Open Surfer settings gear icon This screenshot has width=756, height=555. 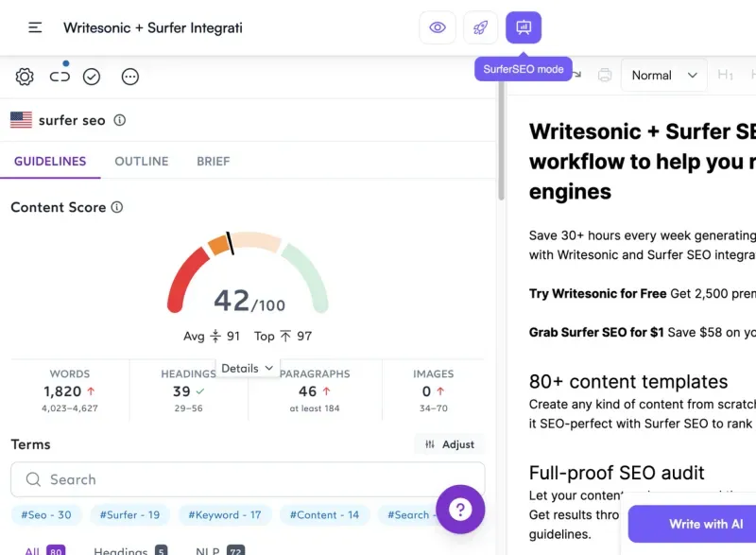[25, 77]
